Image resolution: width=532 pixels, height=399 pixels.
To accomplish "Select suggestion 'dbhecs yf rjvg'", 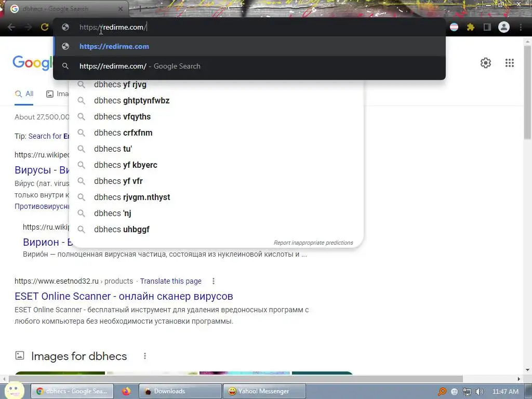I will pyautogui.click(x=217, y=85).
